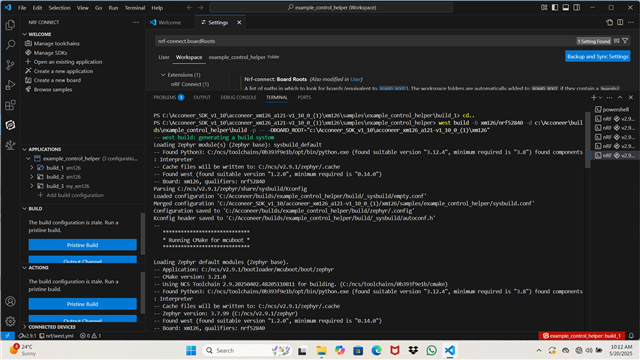Choose Create a new application
640x360 pixels.
(x=63, y=71)
